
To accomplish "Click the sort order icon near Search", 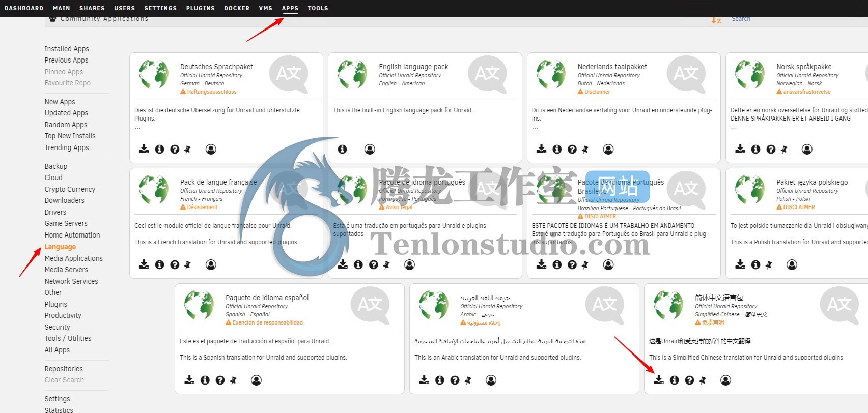I will (716, 20).
